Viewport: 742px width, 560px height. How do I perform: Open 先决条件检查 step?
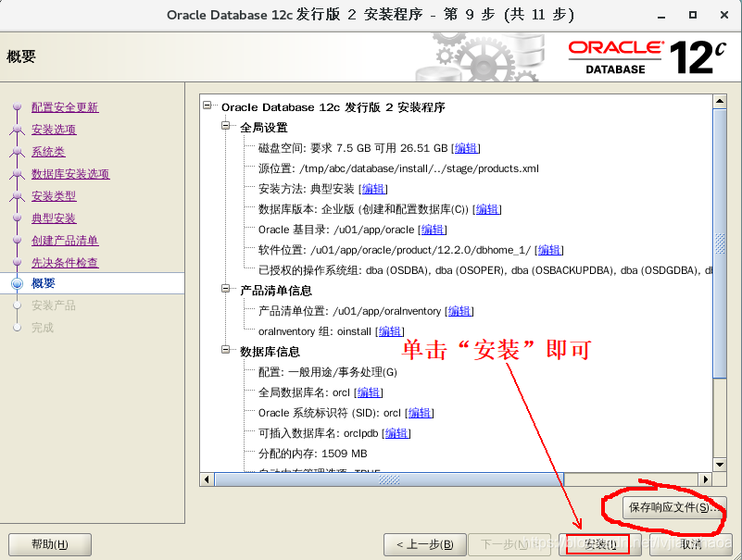(x=65, y=263)
